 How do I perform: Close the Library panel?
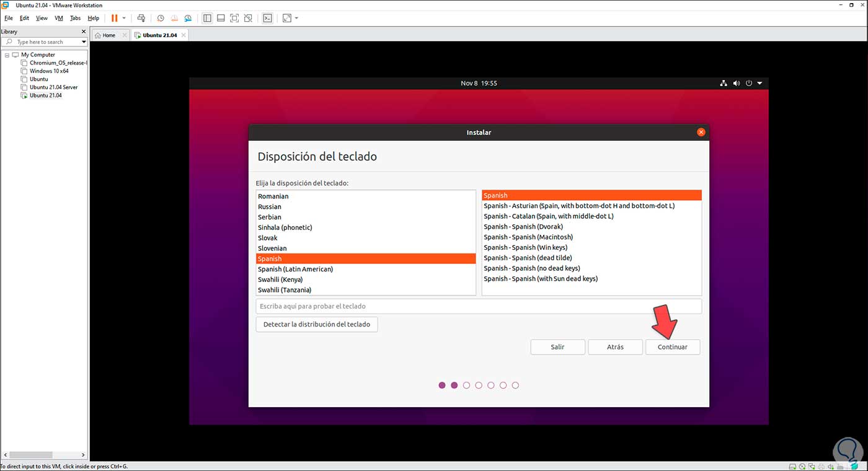[84, 32]
